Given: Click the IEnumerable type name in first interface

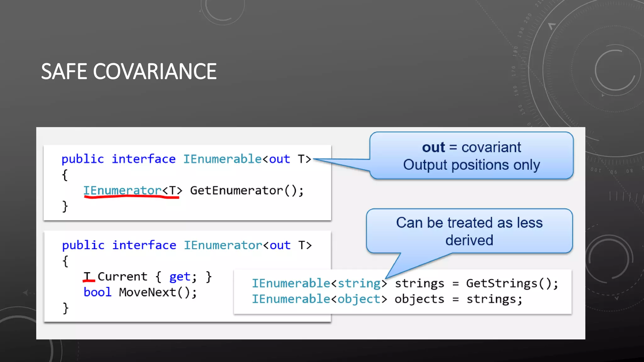Looking at the screenshot, I should click(222, 159).
